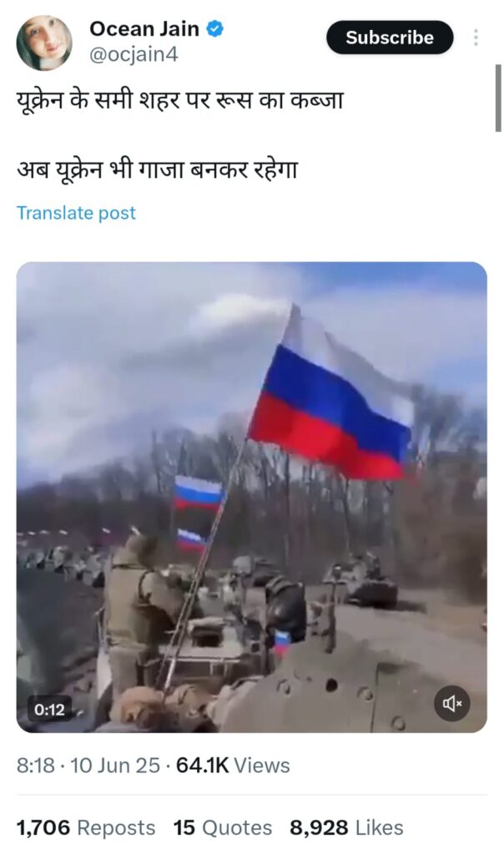Open the @ocjain4 handle
504x855 pixels.
click(134, 54)
